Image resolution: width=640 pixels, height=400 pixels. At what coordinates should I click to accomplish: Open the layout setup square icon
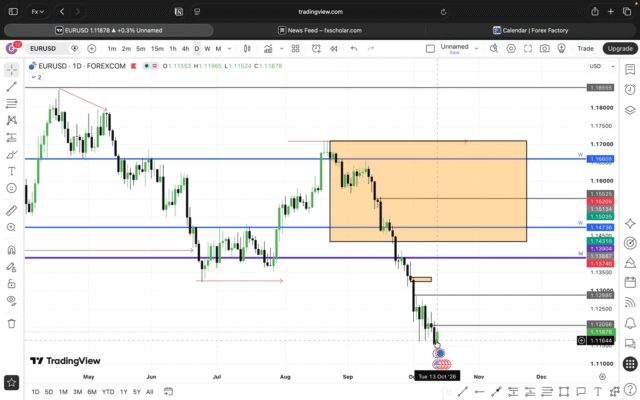430,49
